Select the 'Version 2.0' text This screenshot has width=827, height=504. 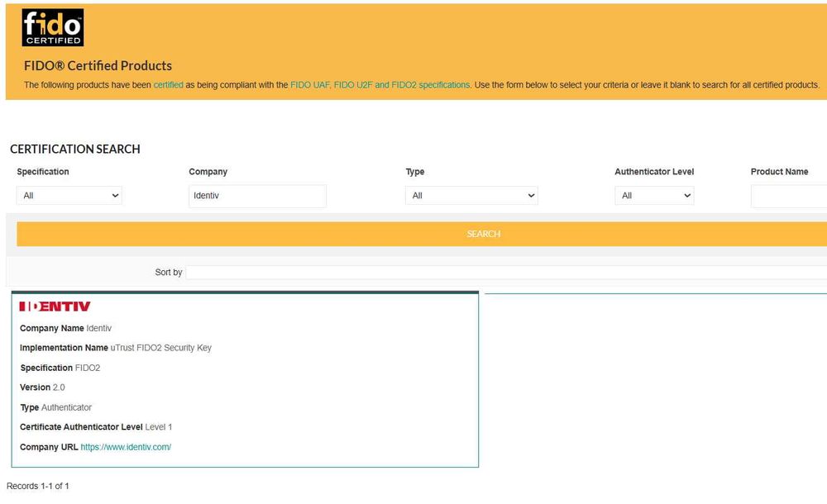click(x=42, y=388)
